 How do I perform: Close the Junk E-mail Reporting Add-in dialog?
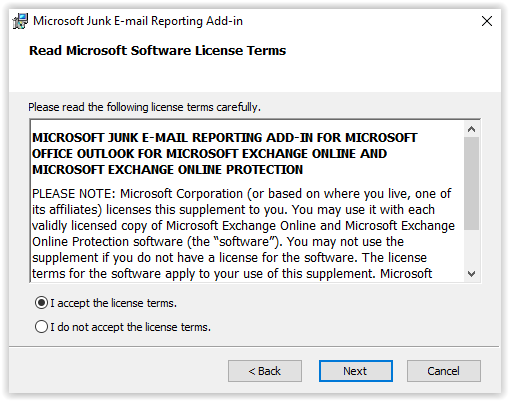tap(487, 21)
